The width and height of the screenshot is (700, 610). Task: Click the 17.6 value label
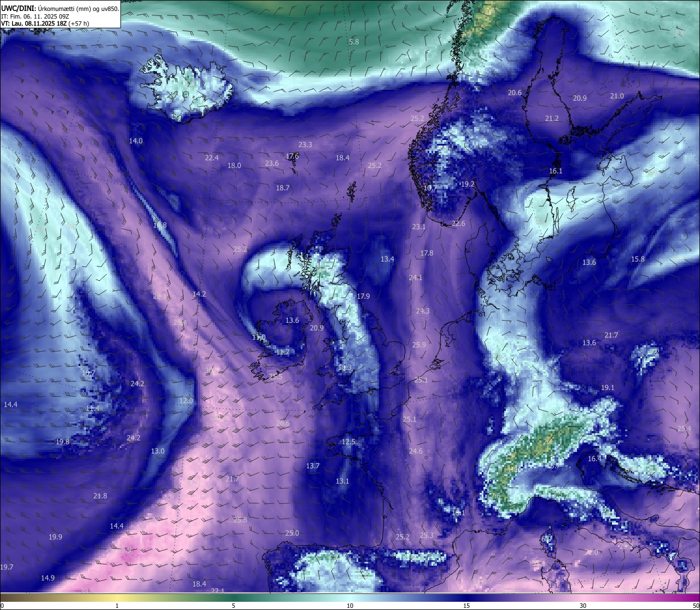pyautogui.click(x=293, y=156)
